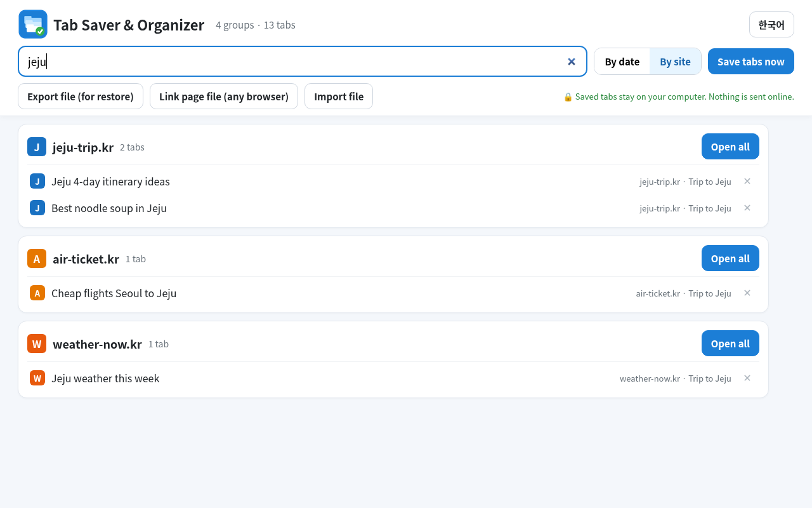Save tabs now
Viewport: 812px width, 508px height.
[751, 62]
